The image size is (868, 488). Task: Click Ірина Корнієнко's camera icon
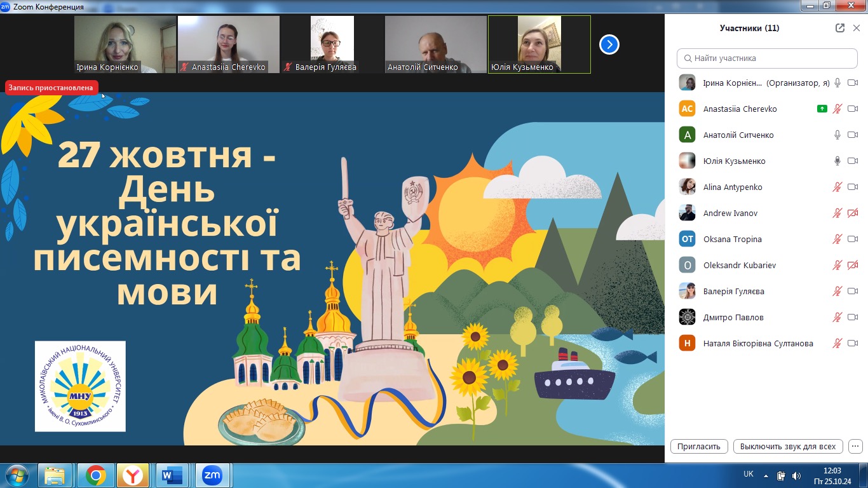853,83
